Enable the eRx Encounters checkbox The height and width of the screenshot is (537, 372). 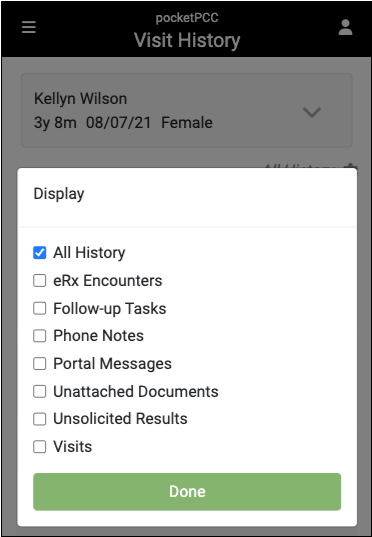[39, 281]
